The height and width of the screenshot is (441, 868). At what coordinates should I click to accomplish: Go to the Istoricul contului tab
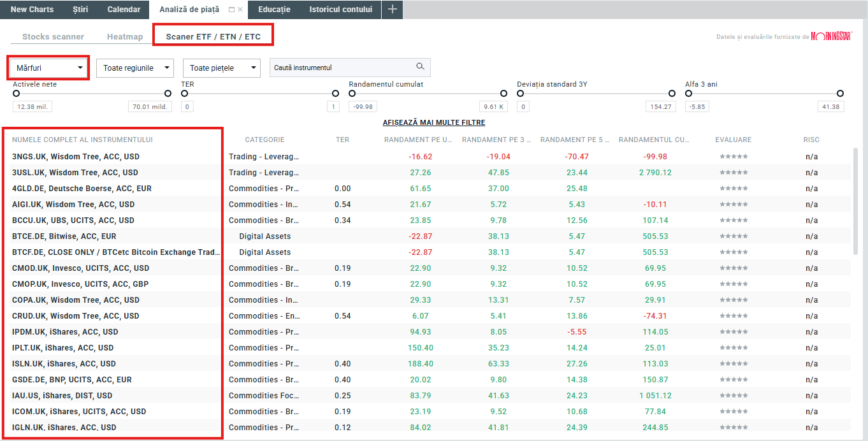click(x=340, y=10)
